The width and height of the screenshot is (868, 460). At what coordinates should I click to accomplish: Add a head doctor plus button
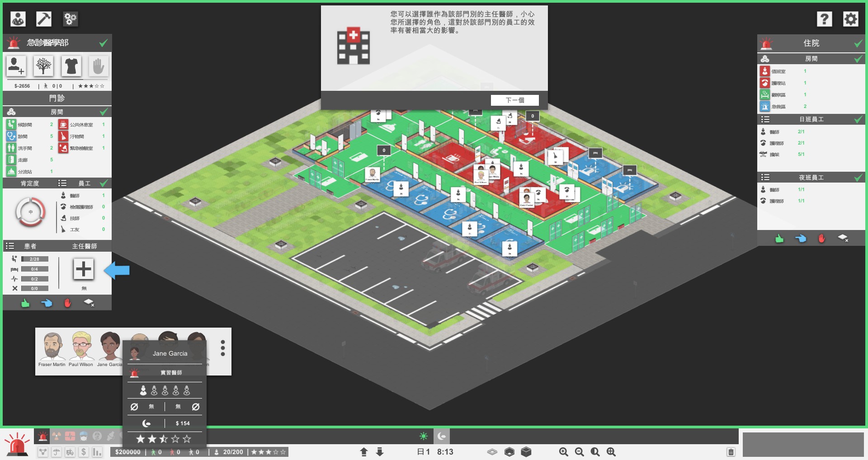(84, 269)
